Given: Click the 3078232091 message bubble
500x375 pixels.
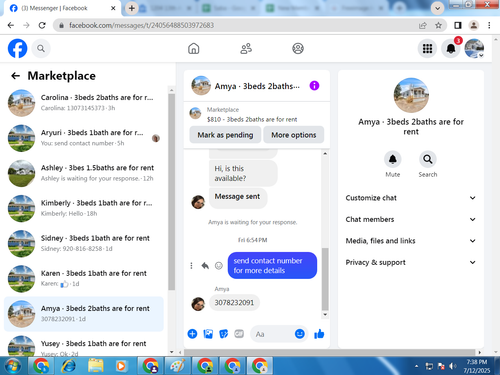Looking at the screenshot, I should pyautogui.click(x=234, y=303).
